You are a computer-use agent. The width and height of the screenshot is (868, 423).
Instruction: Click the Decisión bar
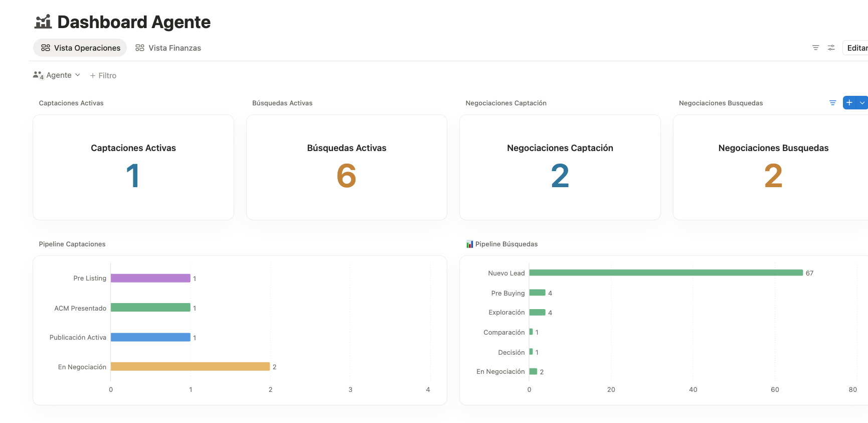[x=531, y=352]
